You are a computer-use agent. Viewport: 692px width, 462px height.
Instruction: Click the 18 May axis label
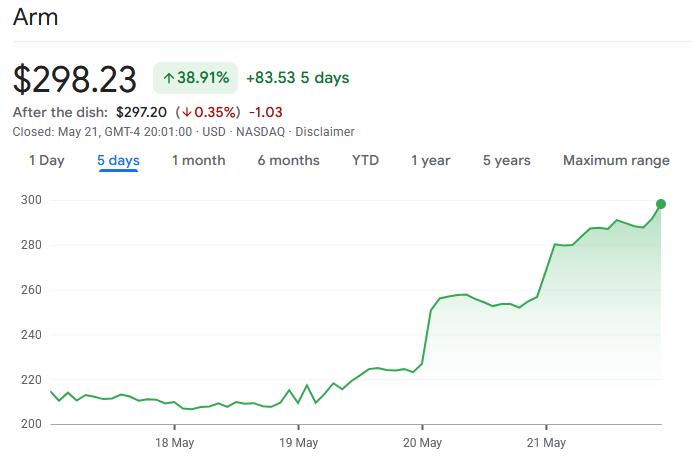[x=175, y=443]
